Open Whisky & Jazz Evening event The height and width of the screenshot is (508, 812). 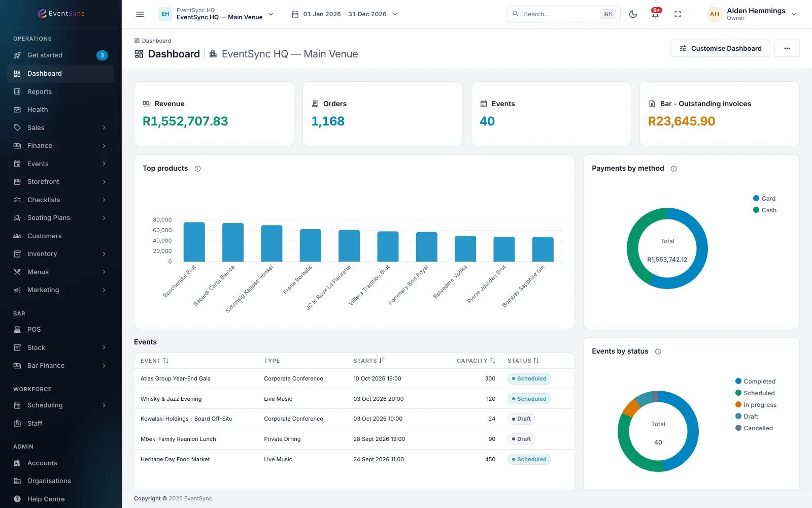tap(171, 399)
